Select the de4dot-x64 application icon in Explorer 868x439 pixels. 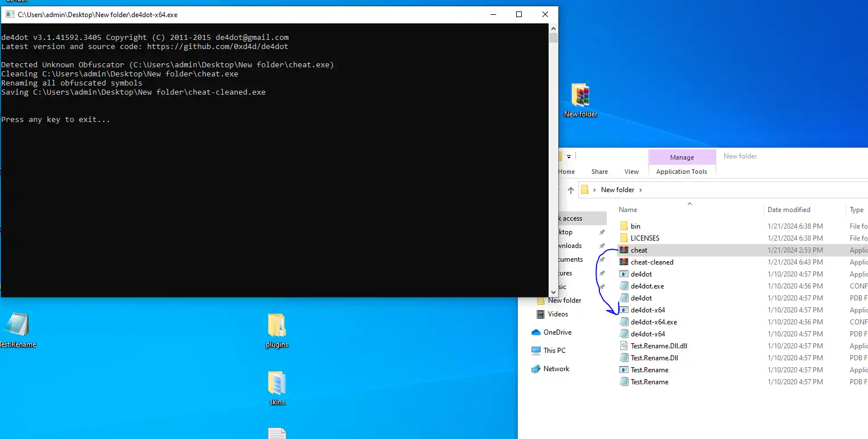coord(624,310)
